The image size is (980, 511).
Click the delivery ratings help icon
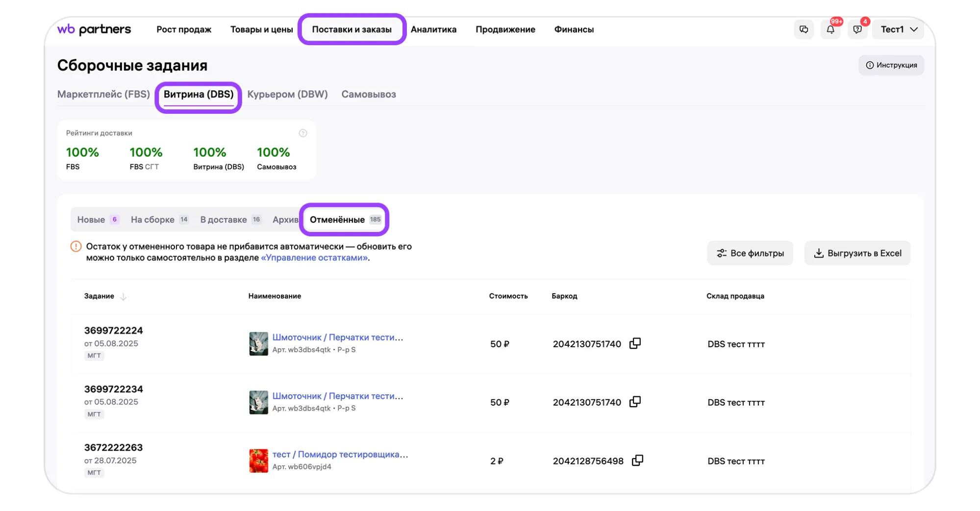(303, 133)
